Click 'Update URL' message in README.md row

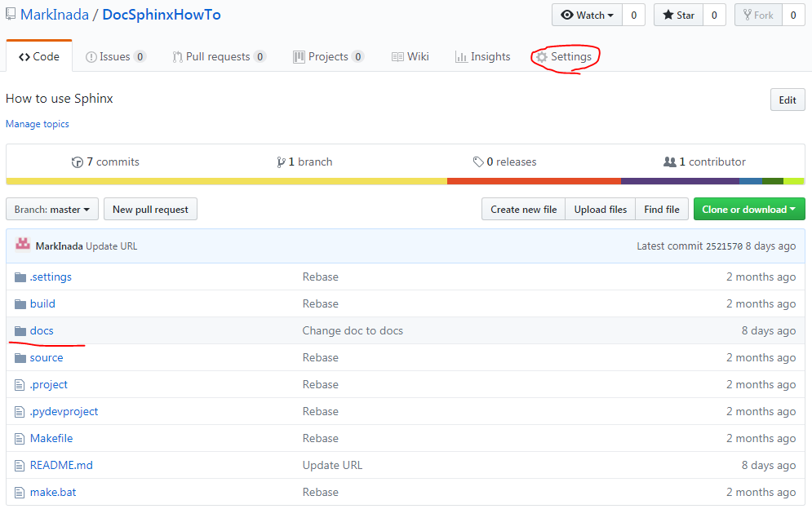coord(332,466)
